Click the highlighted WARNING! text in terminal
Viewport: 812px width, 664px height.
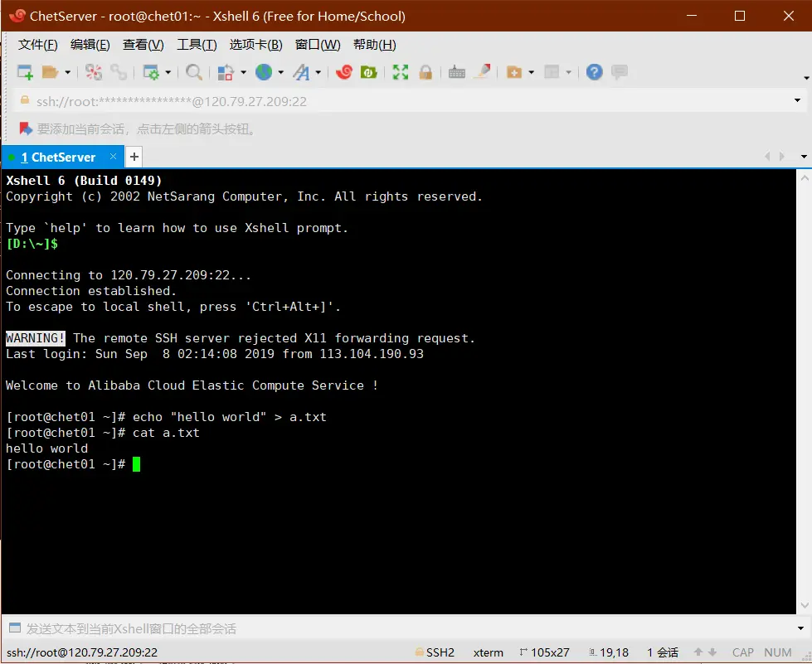(36, 338)
